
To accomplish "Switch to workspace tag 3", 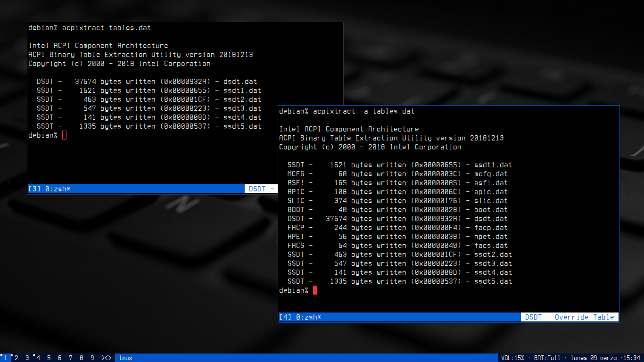I will [x=27, y=358].
